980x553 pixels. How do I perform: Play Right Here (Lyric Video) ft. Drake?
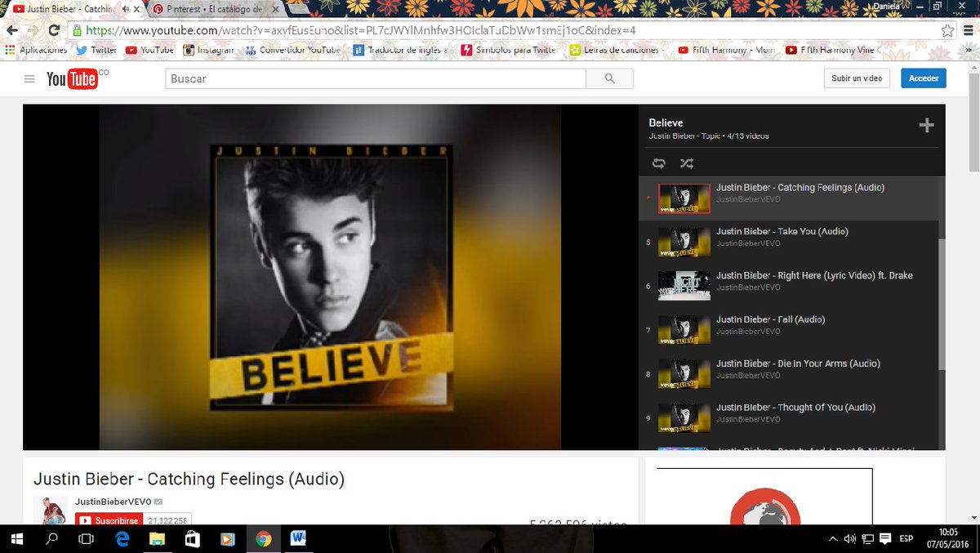(x=791, y=286)
